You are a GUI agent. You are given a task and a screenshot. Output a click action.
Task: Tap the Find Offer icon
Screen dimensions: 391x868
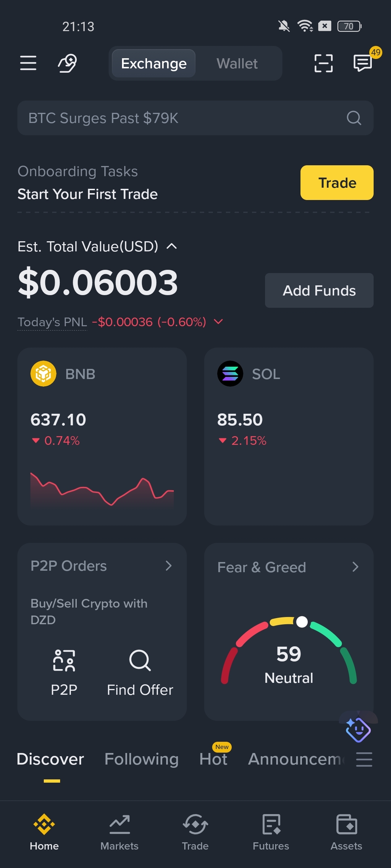click(140, 660)
